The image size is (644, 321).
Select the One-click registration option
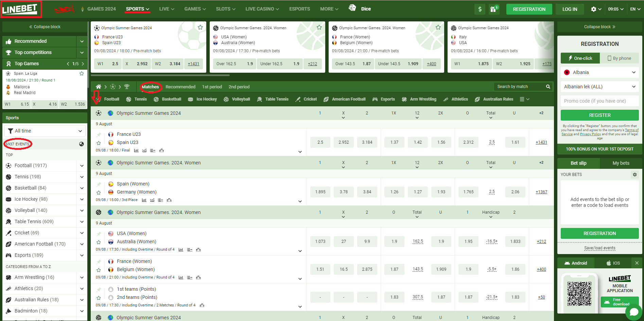(x=580, y=58)
